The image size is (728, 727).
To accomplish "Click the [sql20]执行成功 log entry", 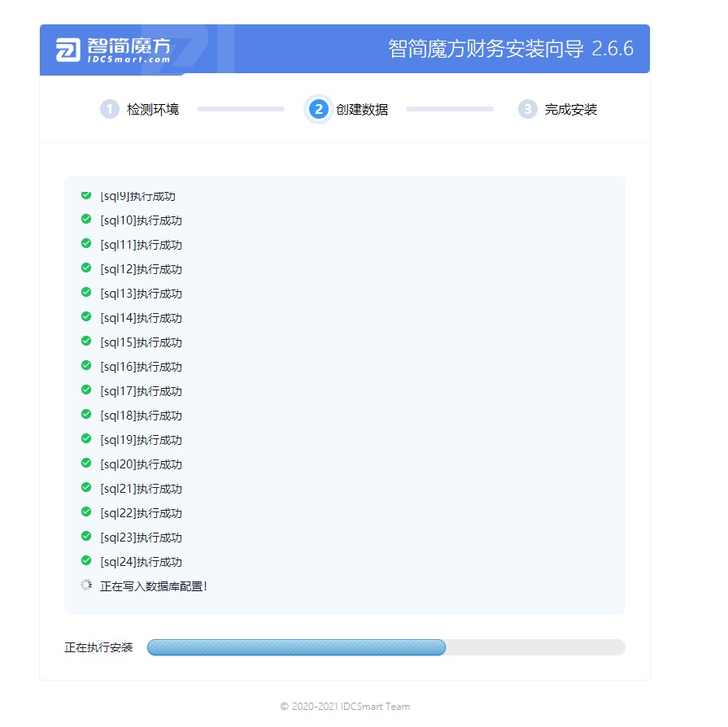I will pos(141,464).
